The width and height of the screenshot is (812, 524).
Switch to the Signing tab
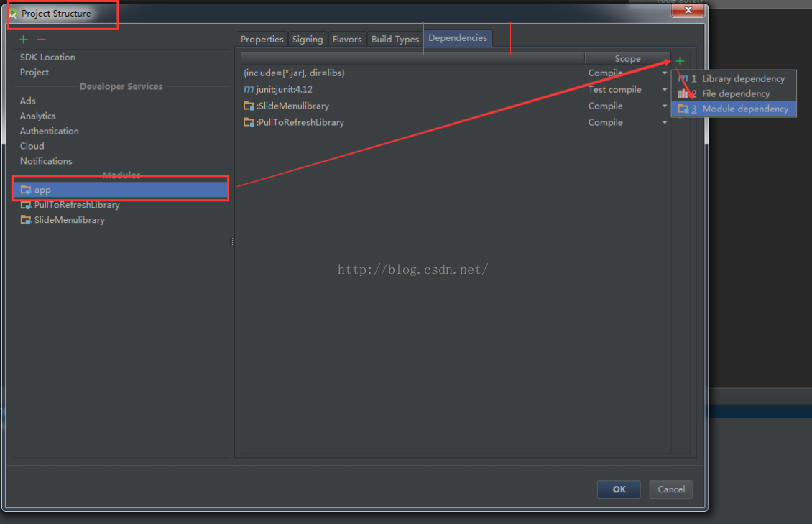307,39
